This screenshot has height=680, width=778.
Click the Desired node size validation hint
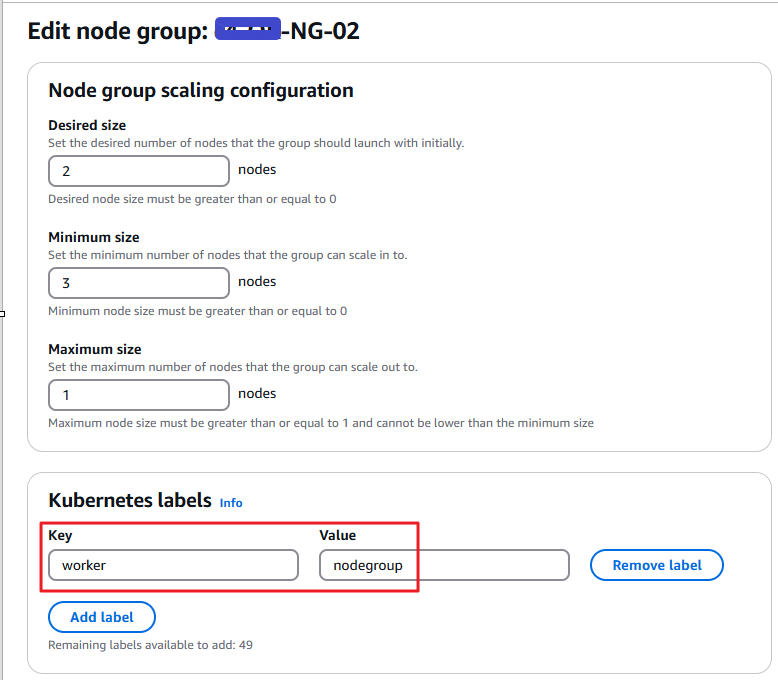point(192,199)
